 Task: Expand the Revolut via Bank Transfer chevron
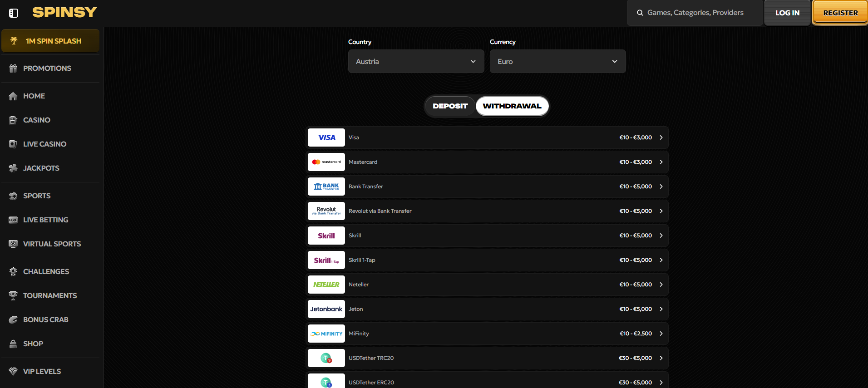coord(661,211)
